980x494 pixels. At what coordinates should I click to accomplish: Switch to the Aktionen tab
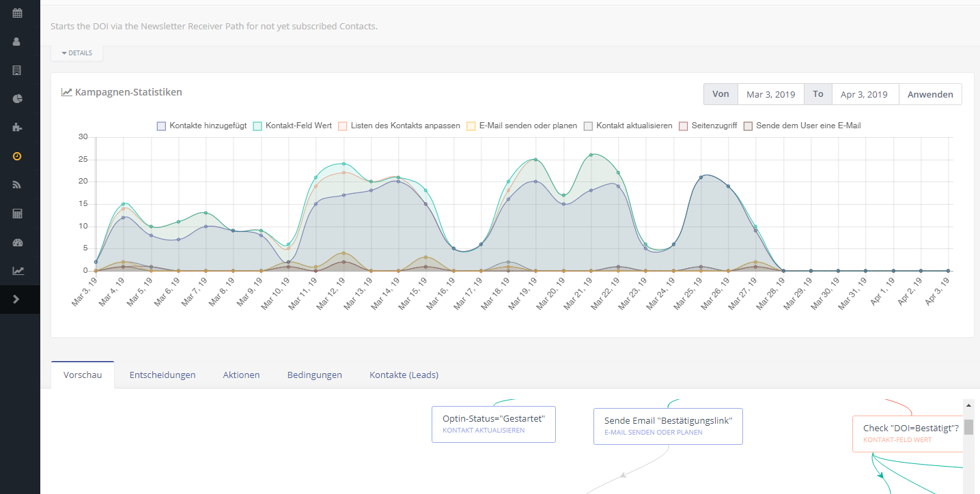[x=241, y=375]
